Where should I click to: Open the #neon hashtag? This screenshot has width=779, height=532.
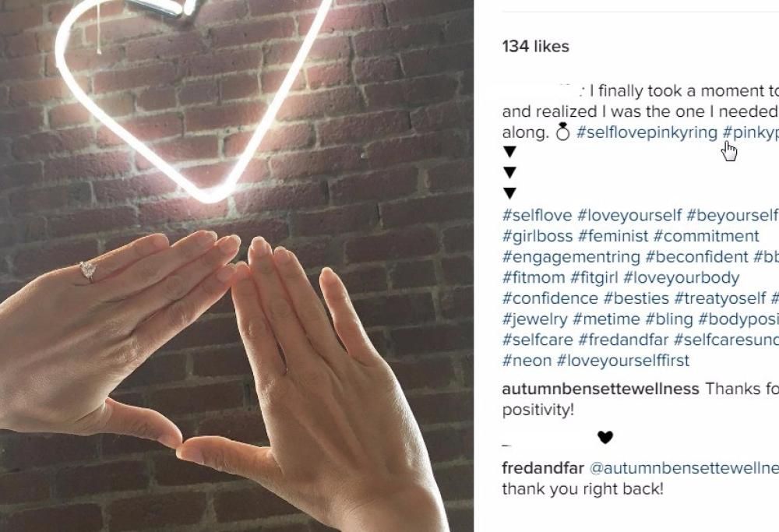526,361
